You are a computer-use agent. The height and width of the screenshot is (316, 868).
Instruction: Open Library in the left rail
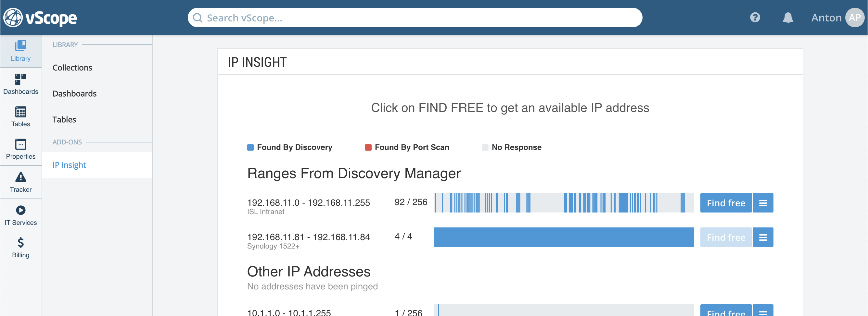pyautogui.click(x=20, y=52)
